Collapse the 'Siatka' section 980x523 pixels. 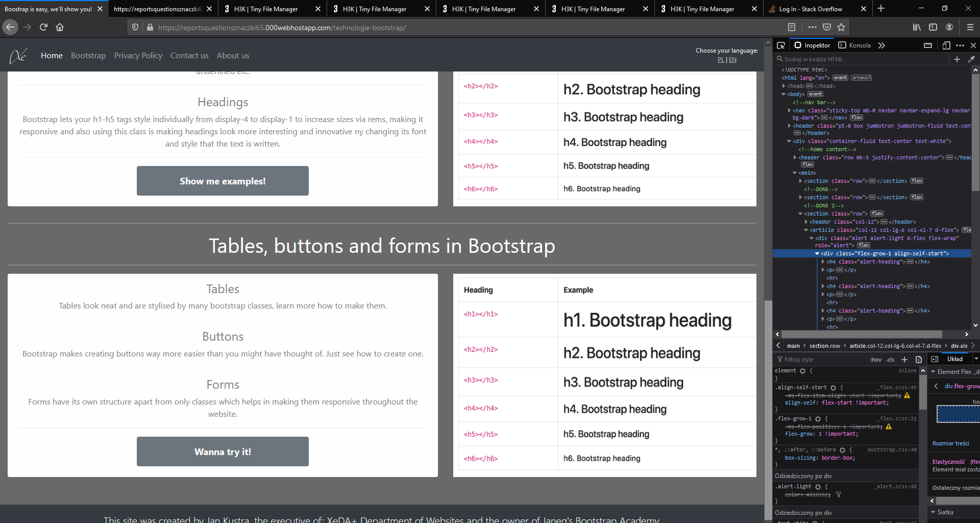pos(934,512)
